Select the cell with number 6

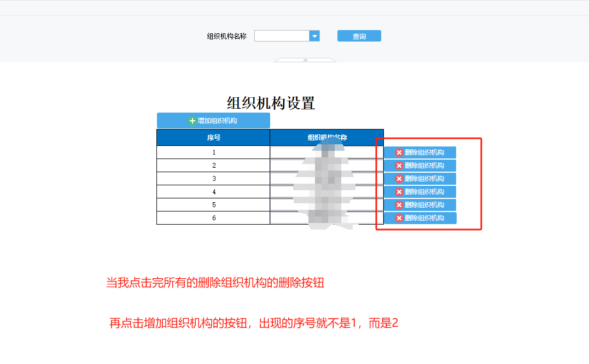213,218
